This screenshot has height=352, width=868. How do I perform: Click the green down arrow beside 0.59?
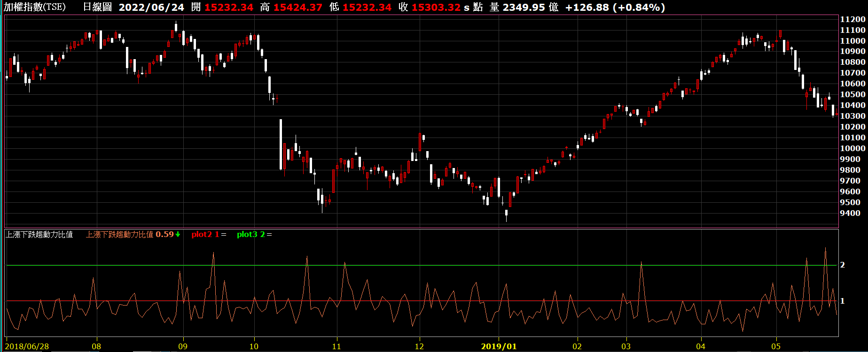pyautogui.click(x=178, y=235)
